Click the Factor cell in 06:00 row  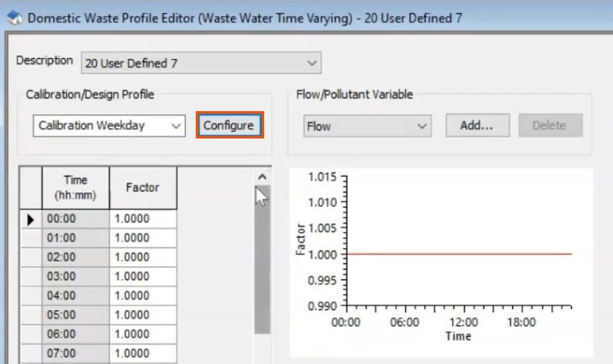click(143, 334)
